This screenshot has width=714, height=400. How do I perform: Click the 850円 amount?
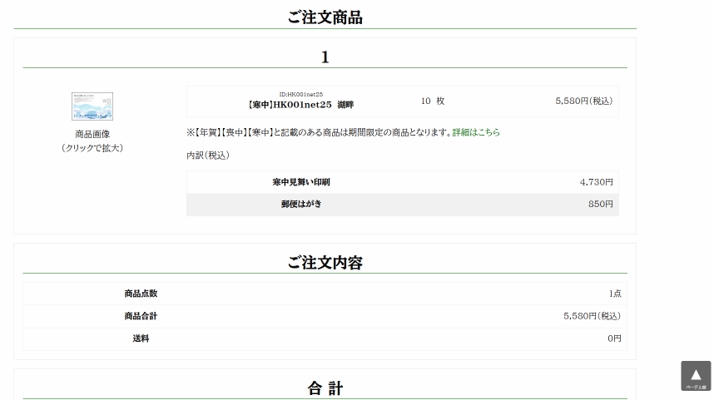[600, 204]
